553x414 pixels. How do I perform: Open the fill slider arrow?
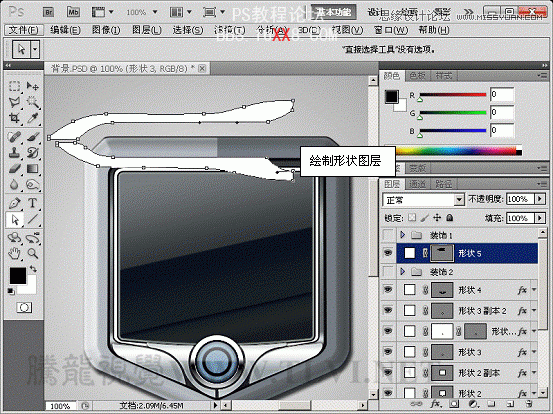pyautogui.click(x=540, y=218)
